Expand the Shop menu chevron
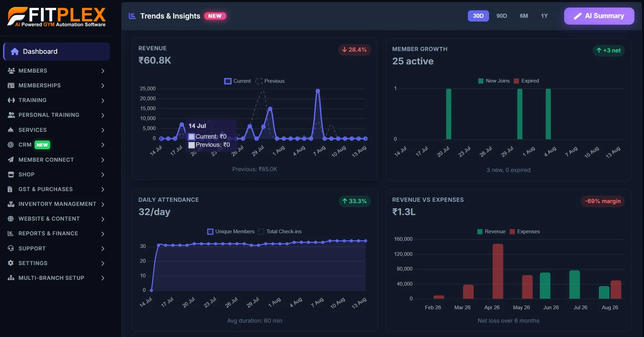Screen dimensions: 644x337 point(103,175)
